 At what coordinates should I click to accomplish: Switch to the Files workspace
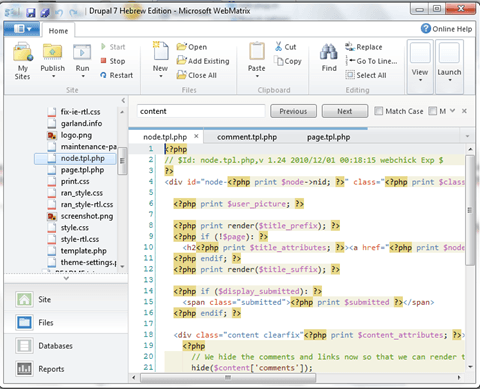tap(66, 322)
